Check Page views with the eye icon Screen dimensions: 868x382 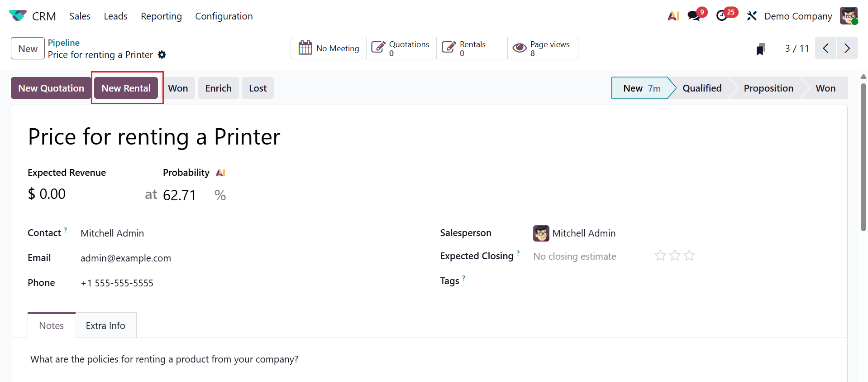[x=542, y=48]
